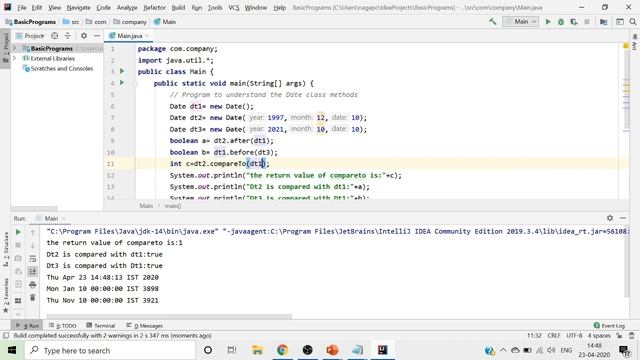Open the Event Log
Image resolution: width=640 pixels, height=360 pixels.
pos(609,325)
